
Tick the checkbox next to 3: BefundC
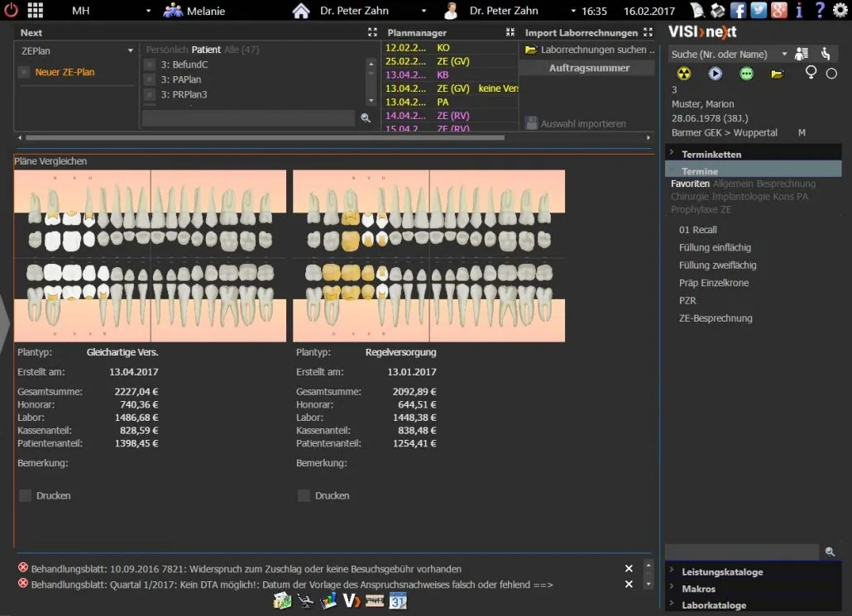coord(150,64)
